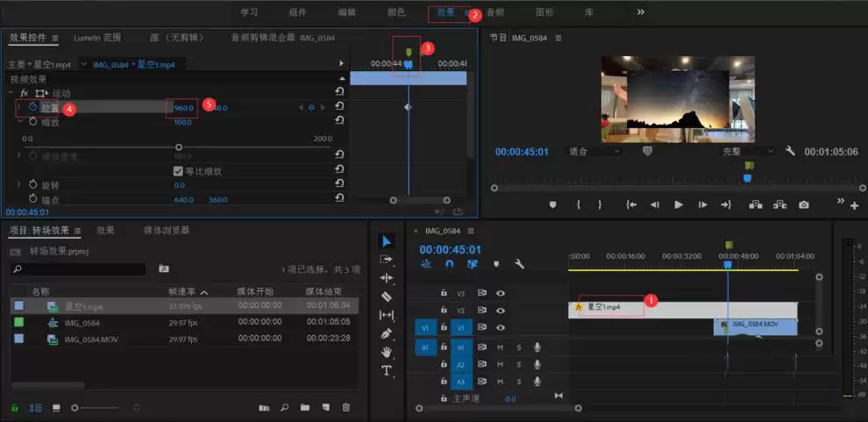
Task: Click new item icon in project panel
Action: [325, 408]
